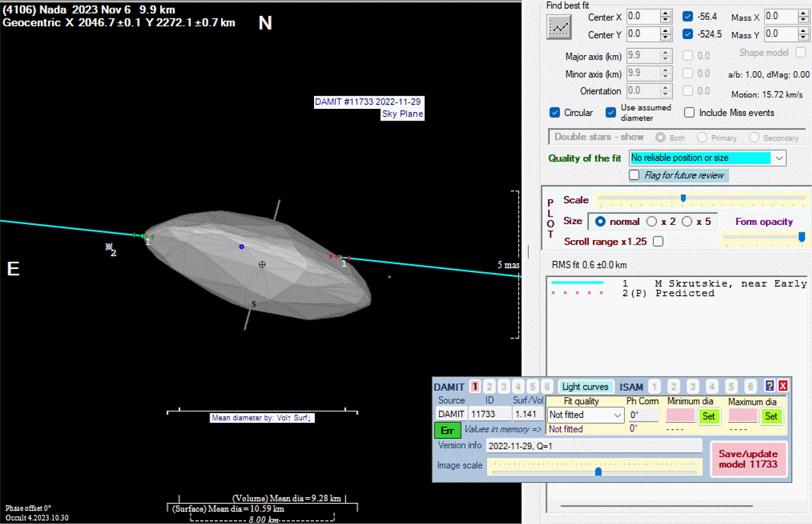
Task: Select the x 2 plot size
Action: click(652, 222)
